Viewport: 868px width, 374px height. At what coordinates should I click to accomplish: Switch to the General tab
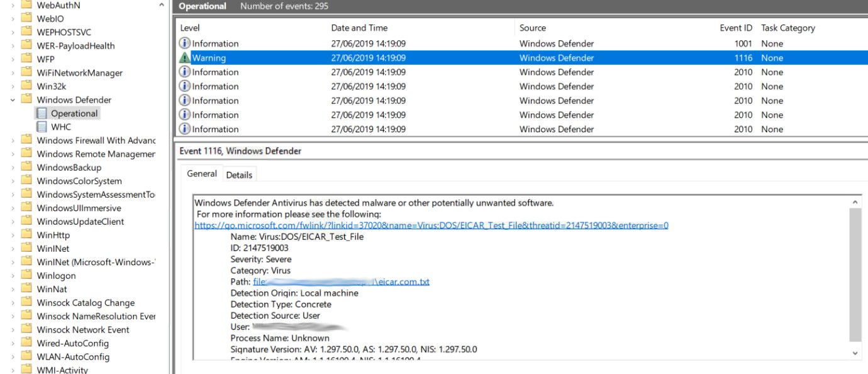[202, 174]
